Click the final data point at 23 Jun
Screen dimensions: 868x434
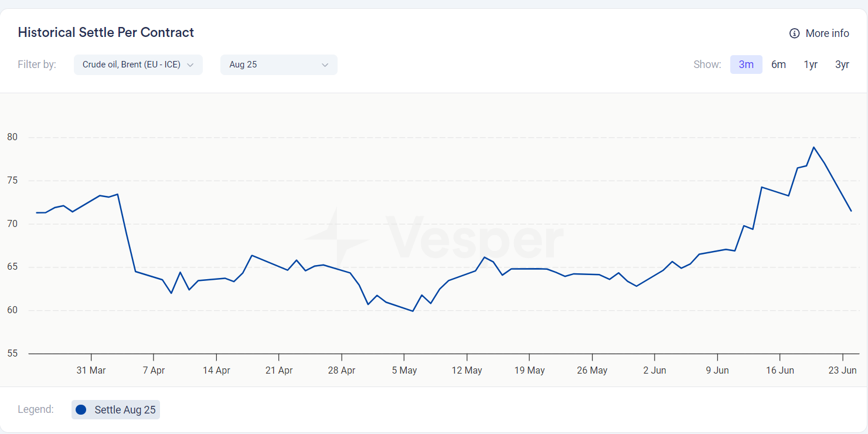click(x=851, y=211)
